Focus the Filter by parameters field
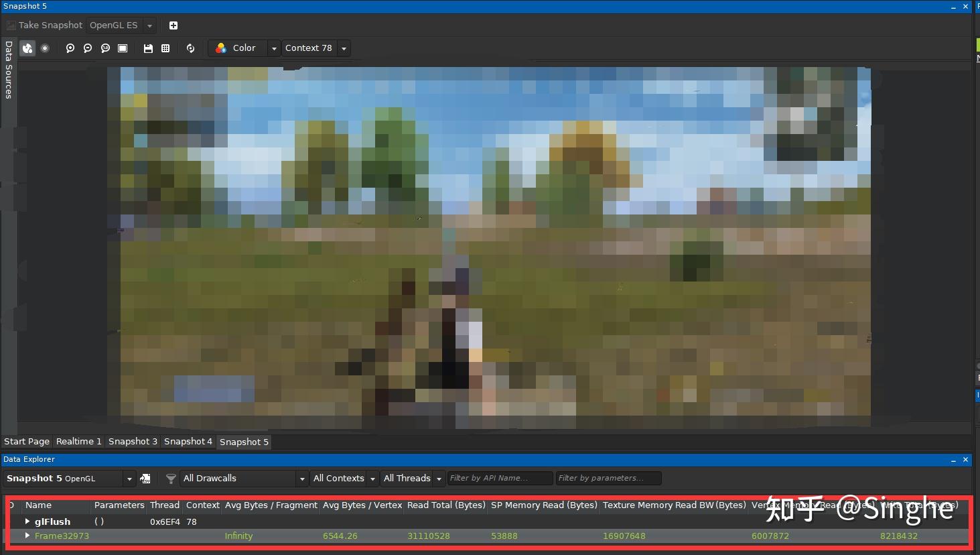Viewport: 980px width, 555px height. (609, 478)
